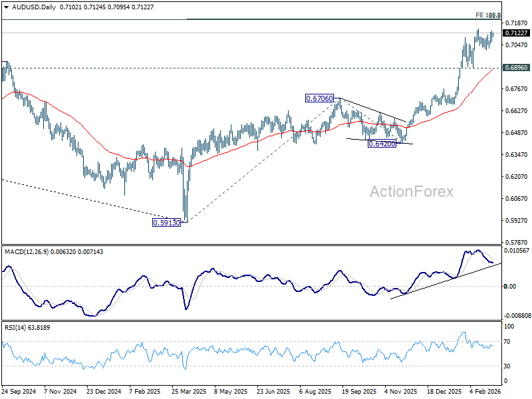532x399 pixels.
Task: Select the 0.62070 price axis value
Action: pyautogui.click(x=517, y=176)
